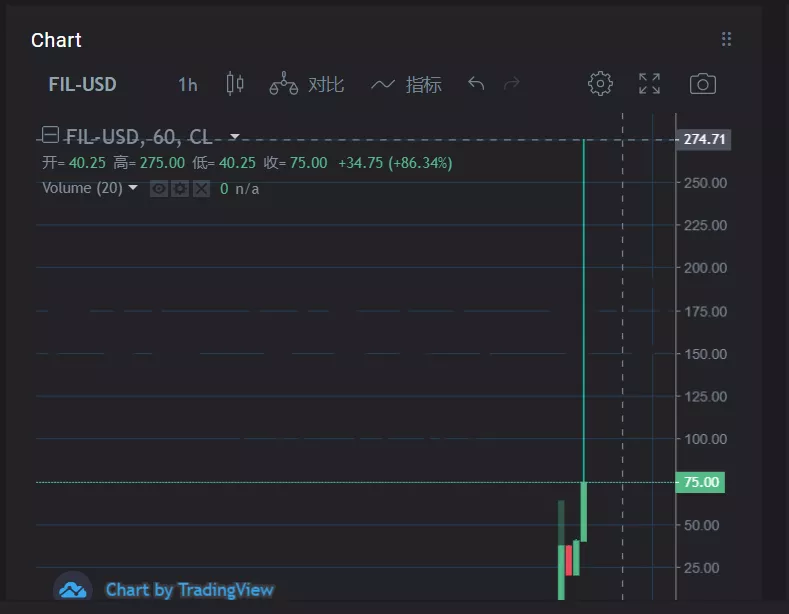The height and width of the screenshot is (614, 789).
Task: Enter fullscreen chart mode
Action: [649, 84]
